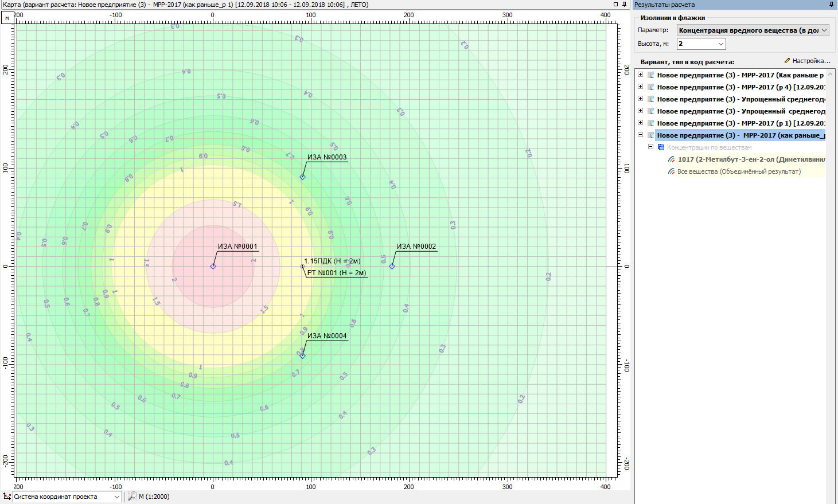
Task: Click the coordinate system axes icon
Action: tap(7, 497)
